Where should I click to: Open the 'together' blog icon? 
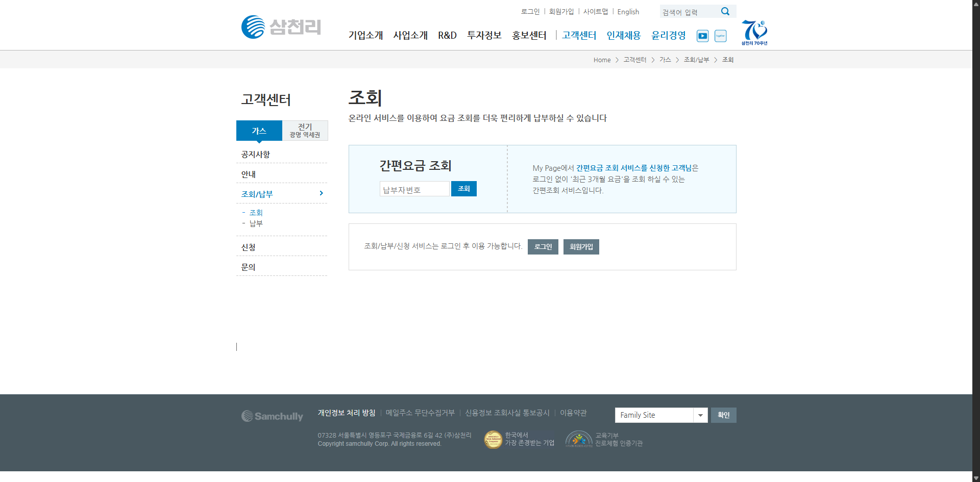(720, 36)
